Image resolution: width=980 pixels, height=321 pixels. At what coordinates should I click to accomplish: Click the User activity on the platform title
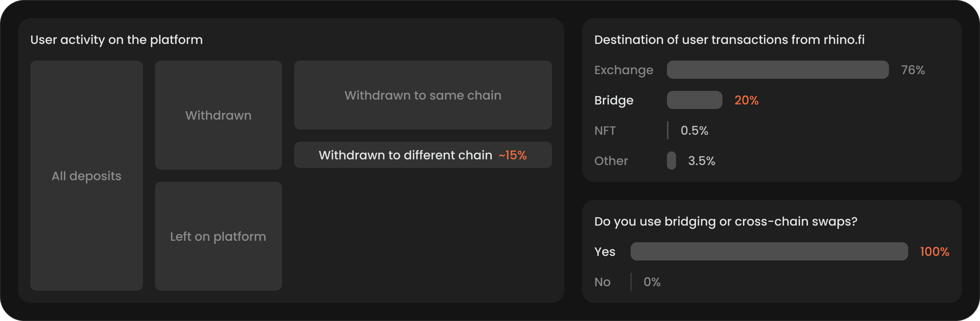click(x=116, y=40)
